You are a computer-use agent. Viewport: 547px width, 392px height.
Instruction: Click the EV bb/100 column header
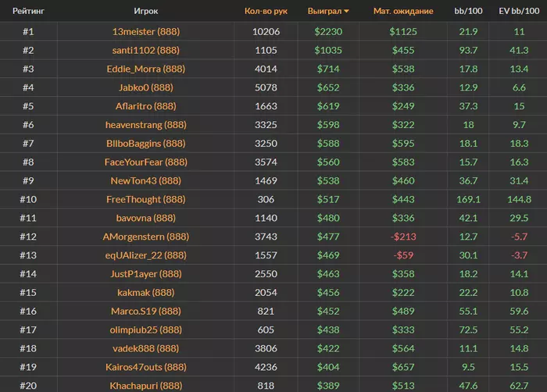pyautogui.click(x=519, y=11)
